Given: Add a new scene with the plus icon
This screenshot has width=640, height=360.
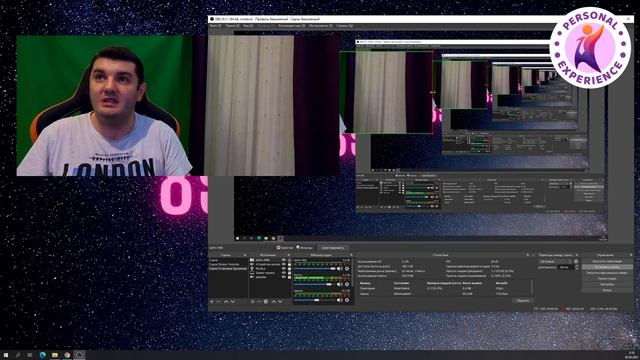Looking at the screenshot, I should [x=211, y=302].
